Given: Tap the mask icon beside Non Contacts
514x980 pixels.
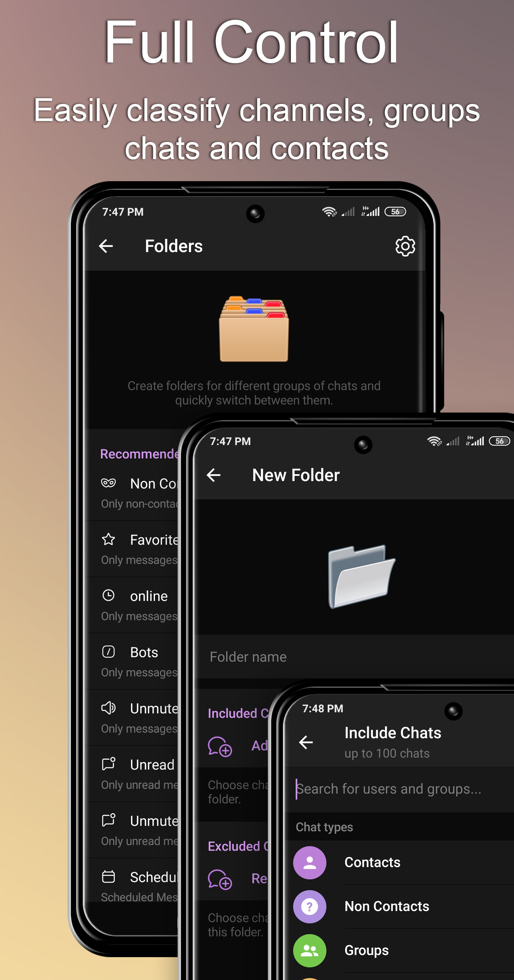Looking at the screenshot, I should (x=109, y=483).
